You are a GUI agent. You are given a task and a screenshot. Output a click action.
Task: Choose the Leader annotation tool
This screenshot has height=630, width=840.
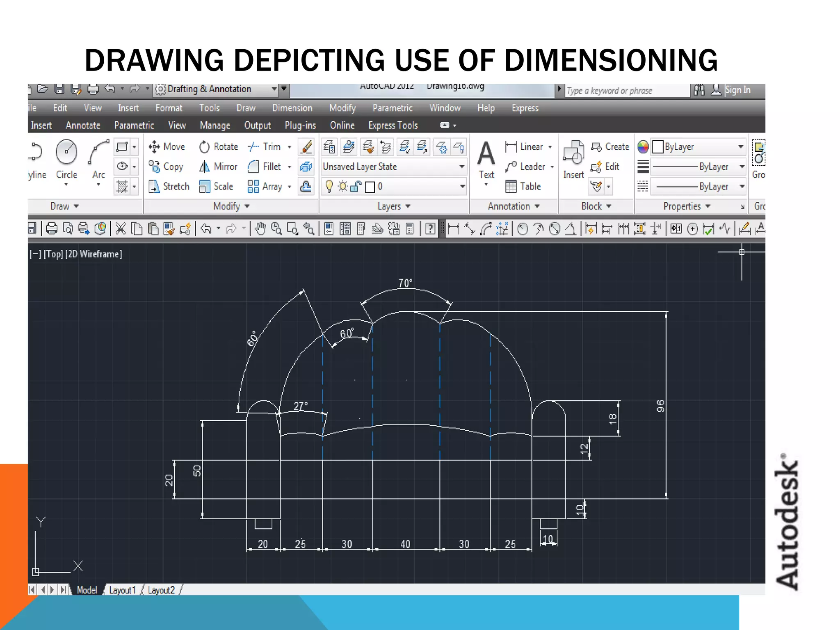pos(525,167)
